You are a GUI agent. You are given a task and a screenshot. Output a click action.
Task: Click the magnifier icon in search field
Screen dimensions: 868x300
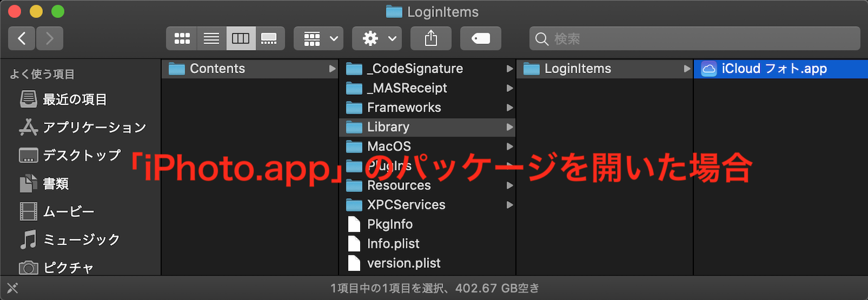[541, 39]
